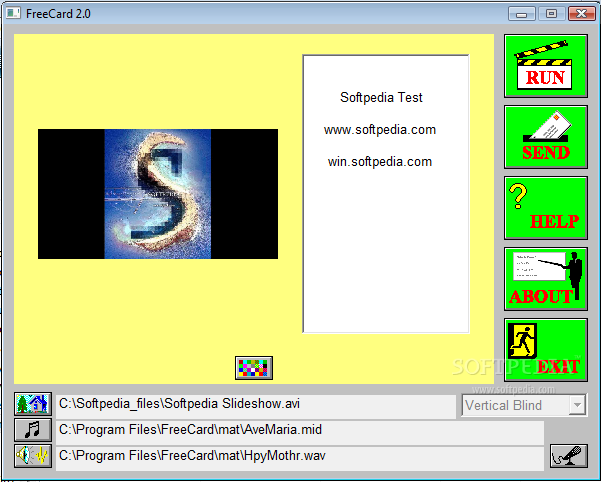This screenshot has width=601, height=482.
Task: Click the 'Softpedia Test' text line
Action: click(x=381, y=98)
